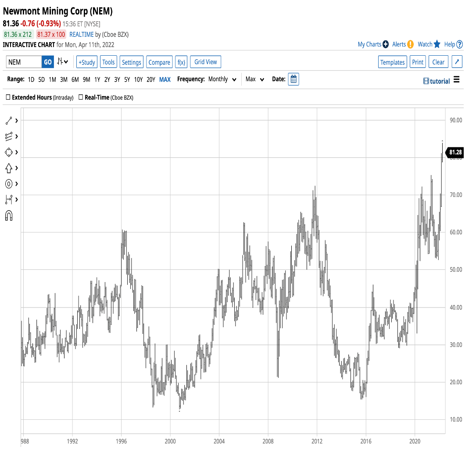476x454 pixels.
Task: Expand the line tools chevron
Action: click(16, 121)
